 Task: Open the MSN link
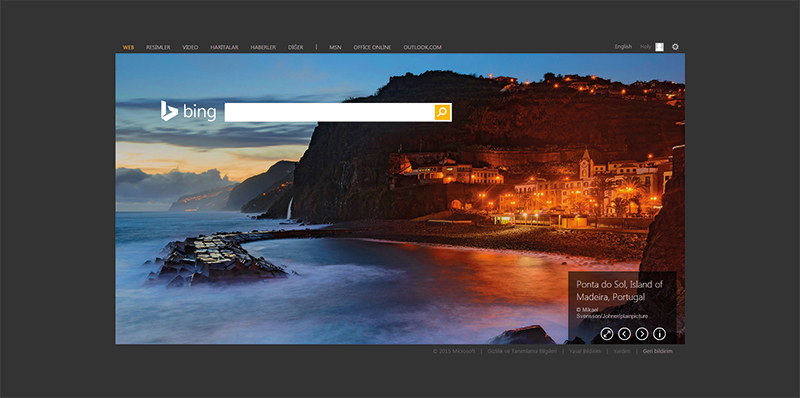[x=335, y=47]
